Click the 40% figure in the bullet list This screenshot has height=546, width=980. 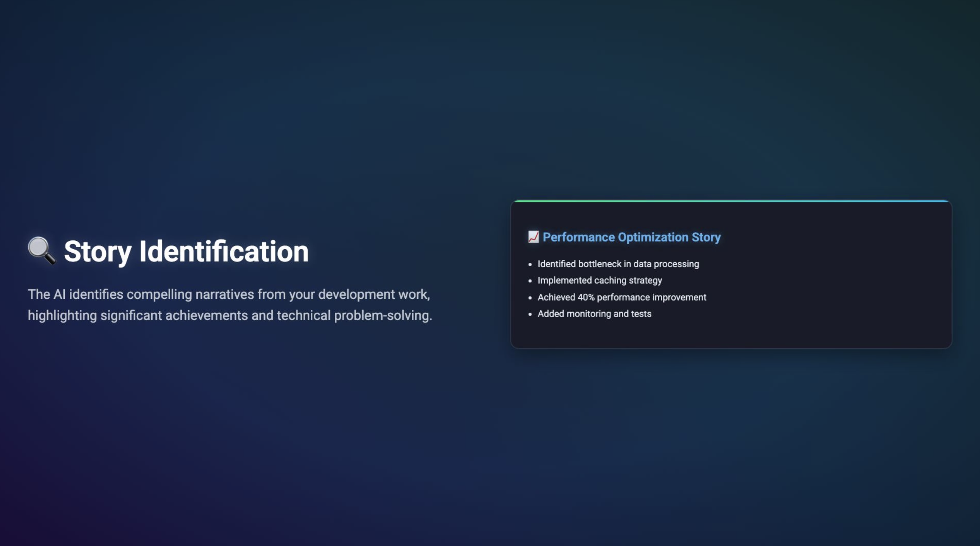586,298
